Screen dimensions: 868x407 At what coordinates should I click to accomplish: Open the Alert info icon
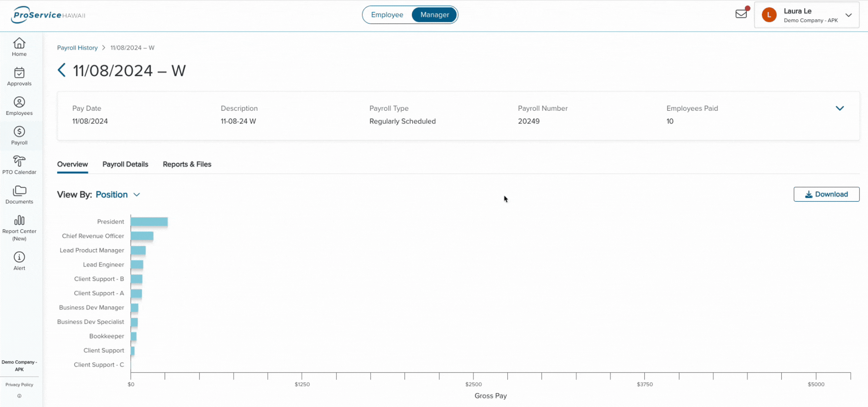coord(19,257)
